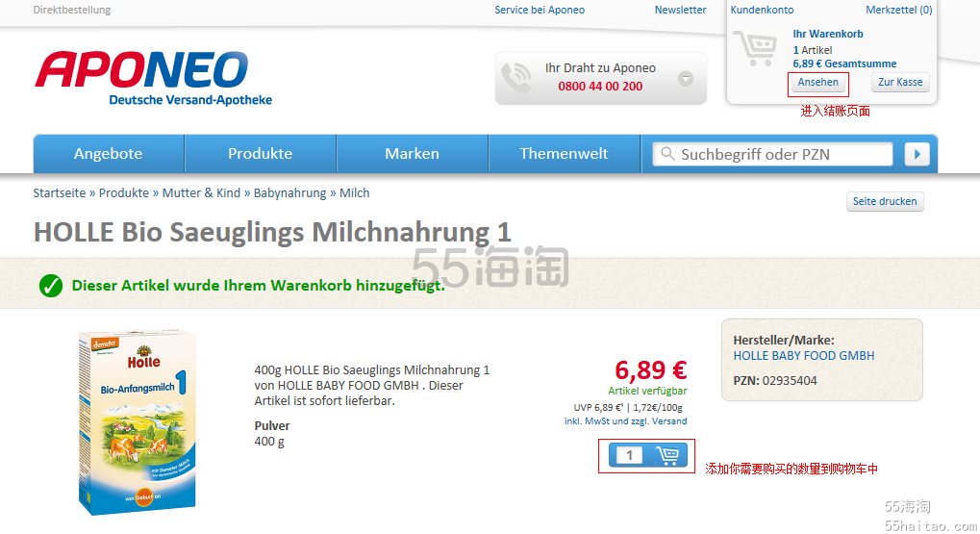Open the Angebote menu

click(x=109, y=154)
